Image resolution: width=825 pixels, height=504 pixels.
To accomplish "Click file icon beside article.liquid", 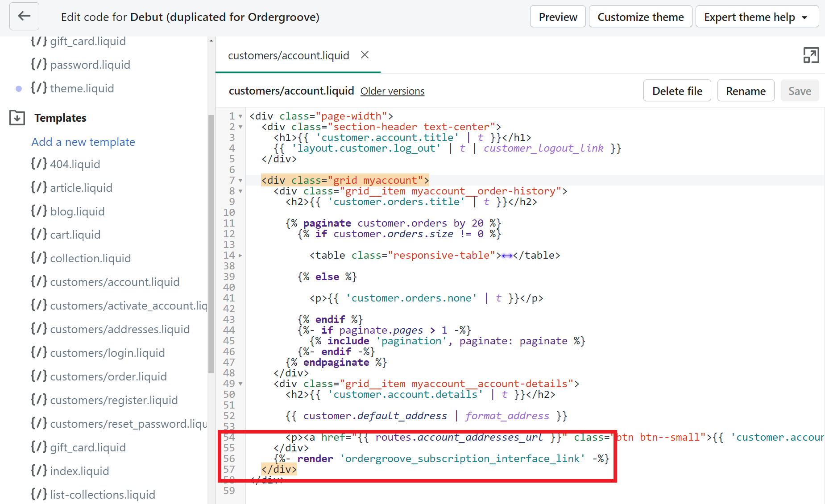I will click(39, 187).
